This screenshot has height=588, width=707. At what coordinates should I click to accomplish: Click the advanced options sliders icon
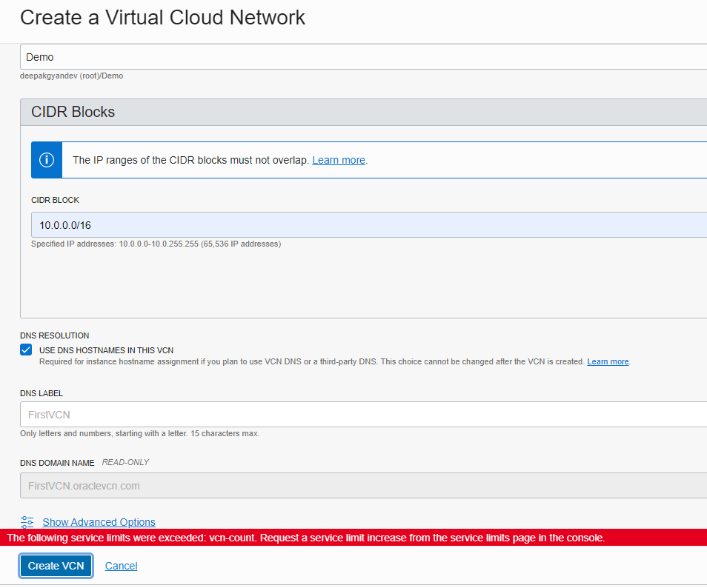coord(27,522)
